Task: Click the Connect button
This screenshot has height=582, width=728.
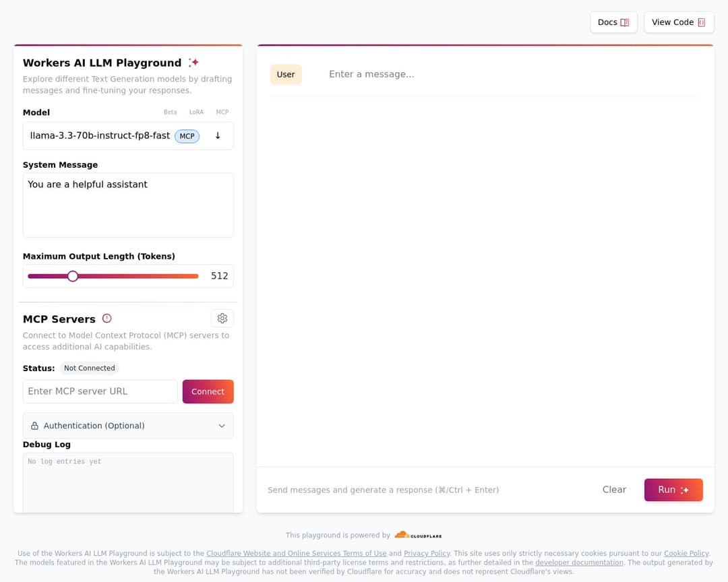Action: (208, 391)
